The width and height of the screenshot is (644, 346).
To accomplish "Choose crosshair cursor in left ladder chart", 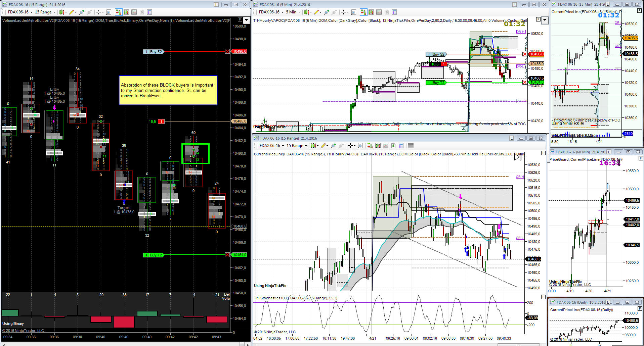I will 99,12.
